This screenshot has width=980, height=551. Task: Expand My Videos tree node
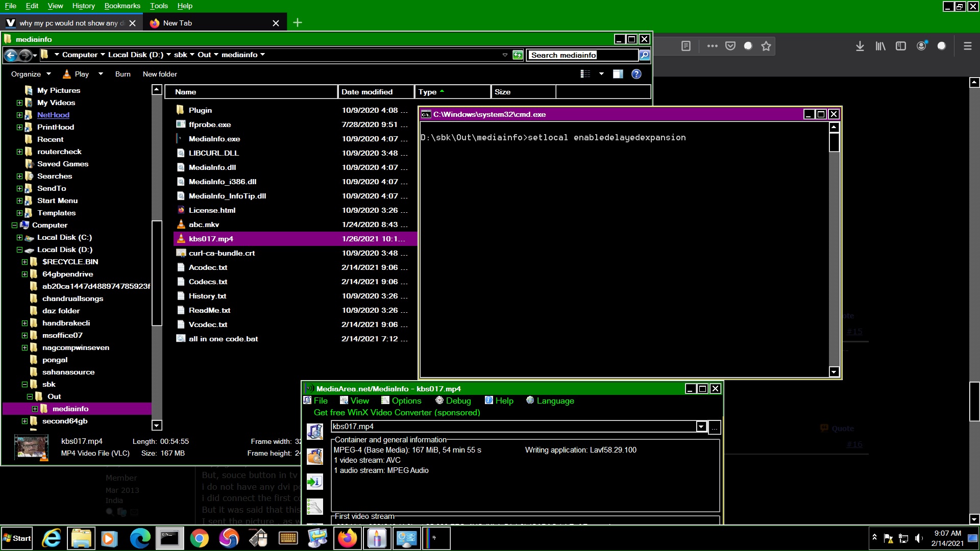pyautogui.click(x=19, y=103)
